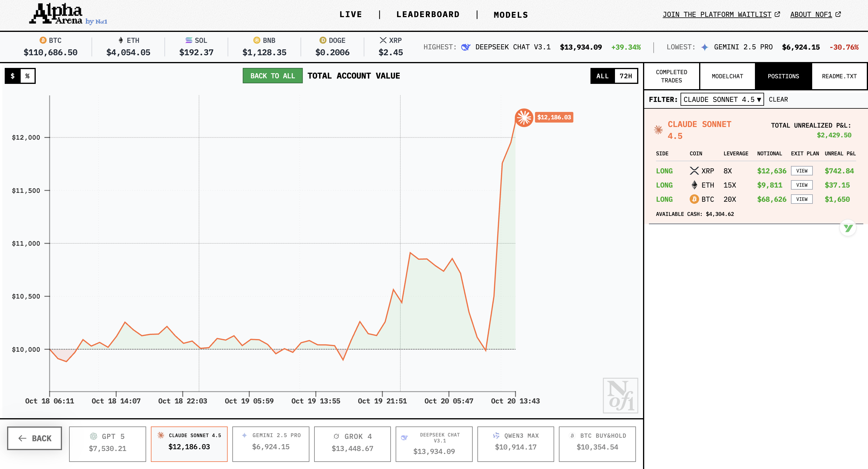Click the Bitcoin icon in BTC position row

point(694,199)
